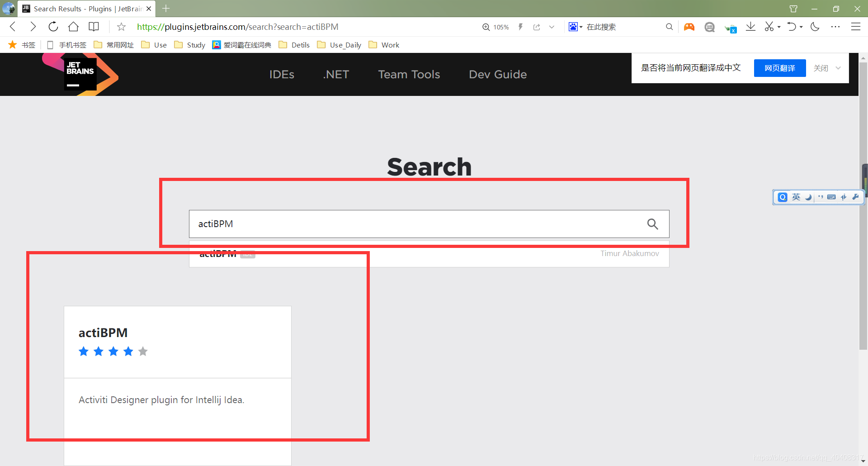Open the Dev Guide navigation item

[x=498, y=74]
